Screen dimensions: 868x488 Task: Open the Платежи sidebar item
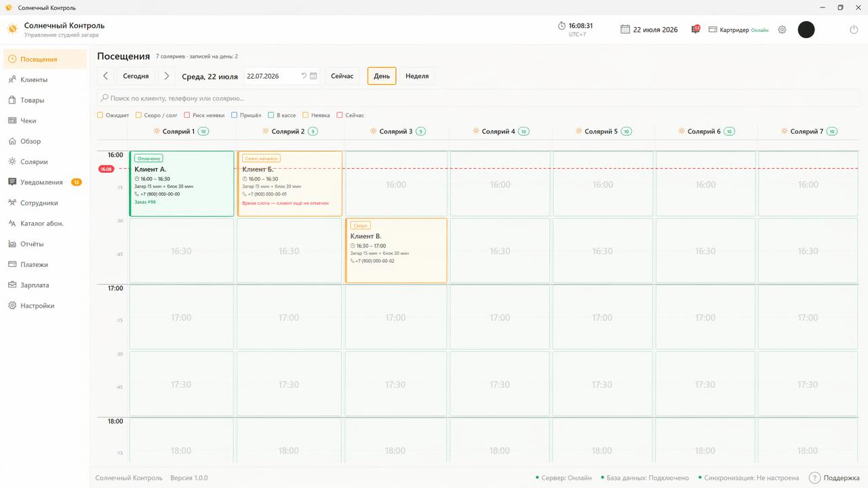(x=45, y=264)
